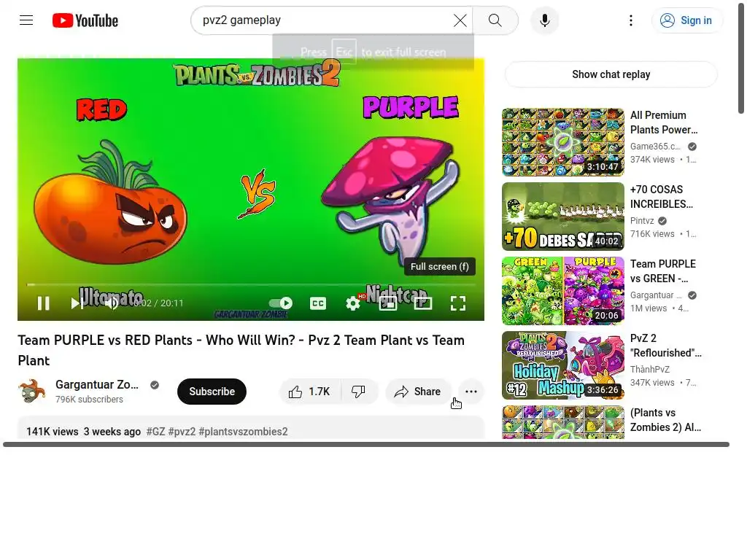
Task: Click channel name Game365.c...
Action: (655, 146)
